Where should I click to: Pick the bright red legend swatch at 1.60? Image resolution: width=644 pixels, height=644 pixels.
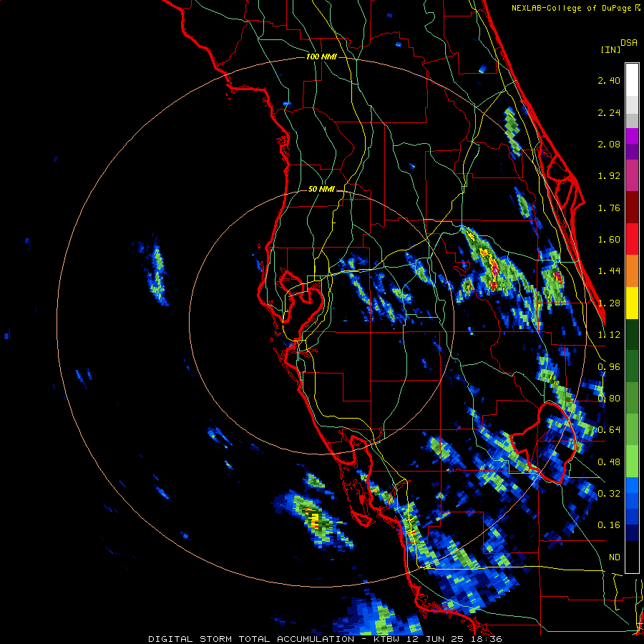(x=632, y=239)
